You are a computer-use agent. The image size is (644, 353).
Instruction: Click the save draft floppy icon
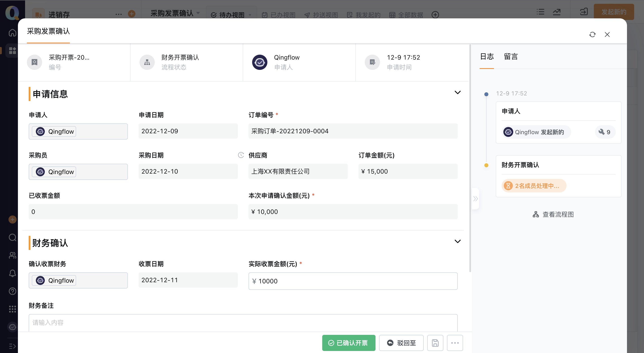[435, 343]
